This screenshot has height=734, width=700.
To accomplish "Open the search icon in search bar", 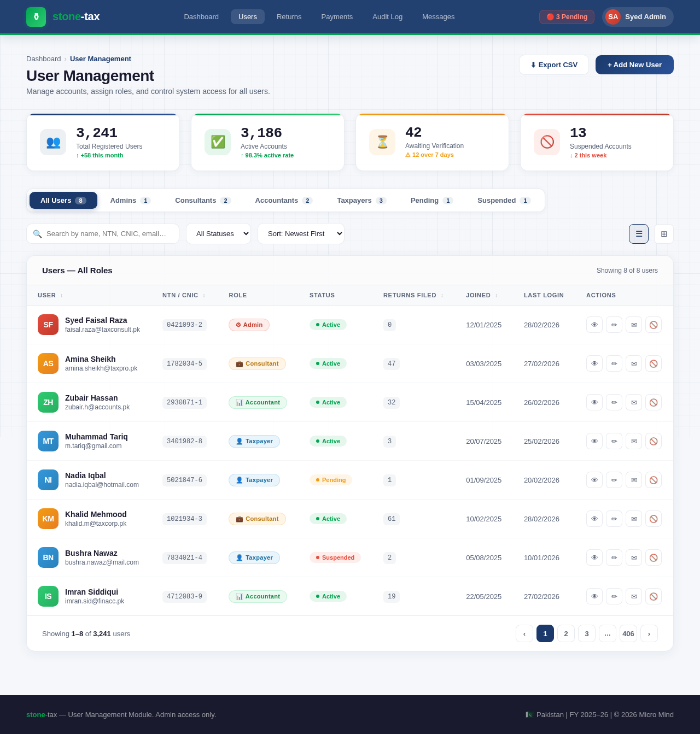I will click(37, 234).
